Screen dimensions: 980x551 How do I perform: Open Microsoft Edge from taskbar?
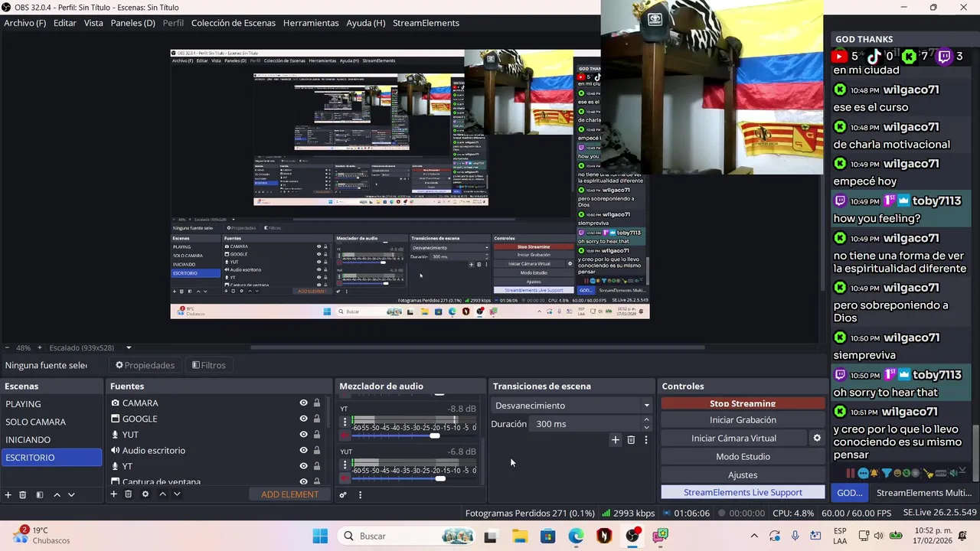pyautogui.click(x=576, y=536)
